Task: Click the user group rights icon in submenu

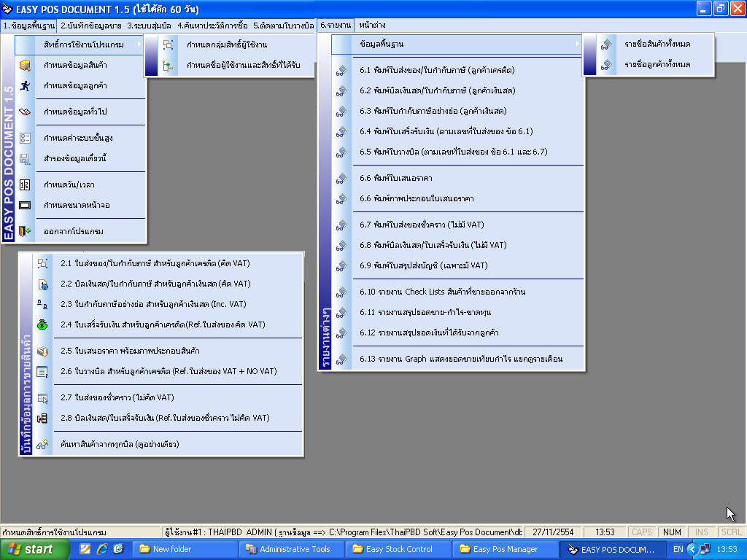Action: 168,44
